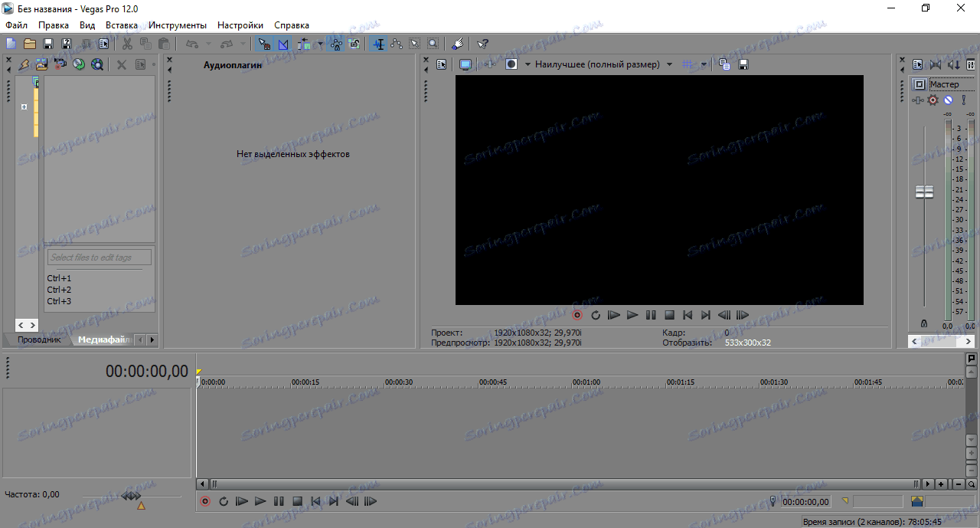The image size is (980, 528).
Task: Click the Capture Video camera icon
Action: pyautogui.click(x=60, y=64)
